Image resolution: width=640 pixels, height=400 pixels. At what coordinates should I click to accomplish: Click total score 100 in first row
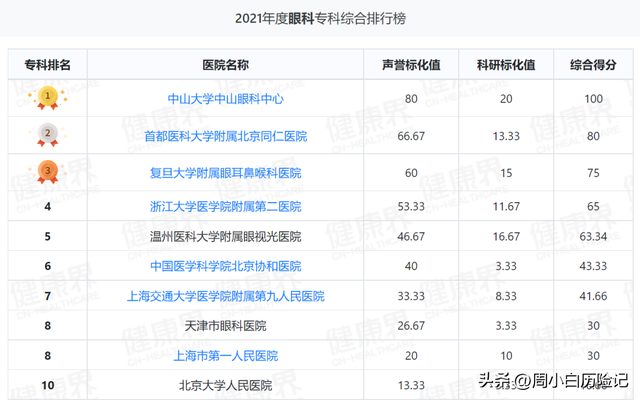pyautogui.click(x=593, y=99)
